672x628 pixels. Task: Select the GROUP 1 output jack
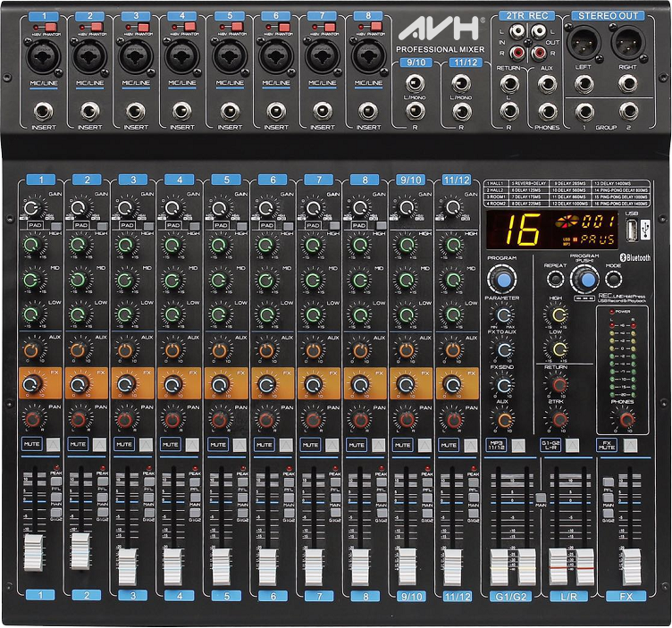tap(584, 112)
